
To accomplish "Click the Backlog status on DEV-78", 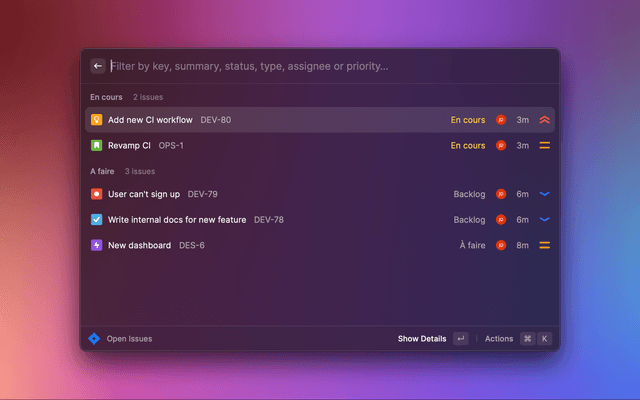I will 469,219.
